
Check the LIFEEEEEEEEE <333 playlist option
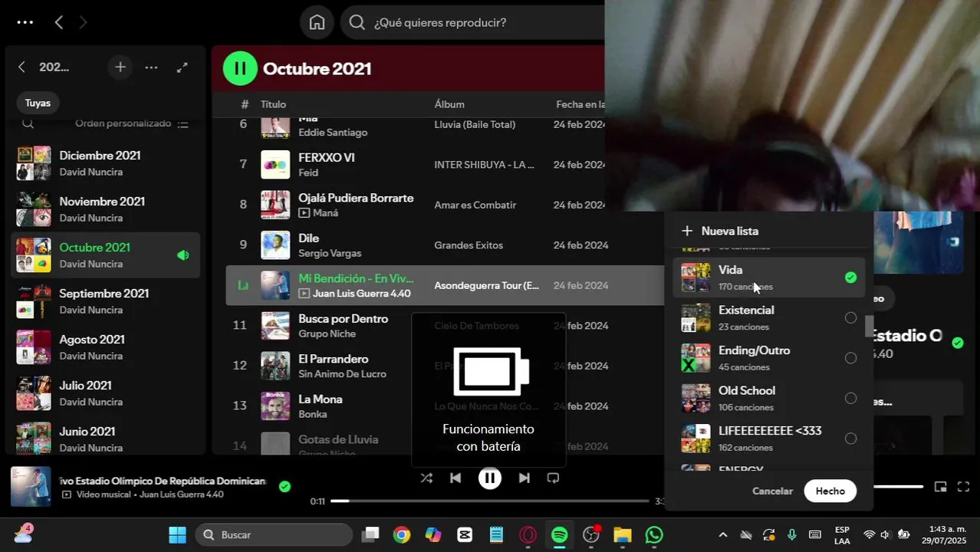(850, 439)
